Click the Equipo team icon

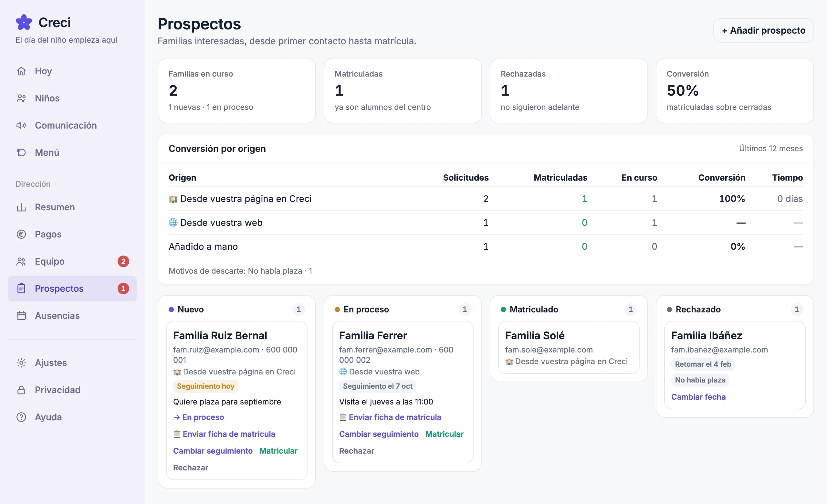click(x=21, y=262)
